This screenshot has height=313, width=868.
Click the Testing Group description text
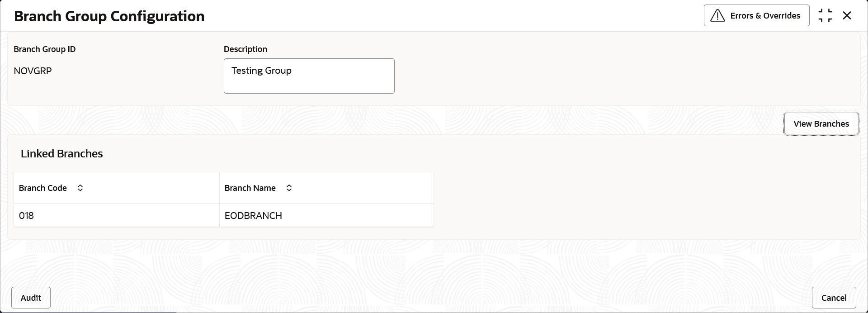click(x=261, y=71)
